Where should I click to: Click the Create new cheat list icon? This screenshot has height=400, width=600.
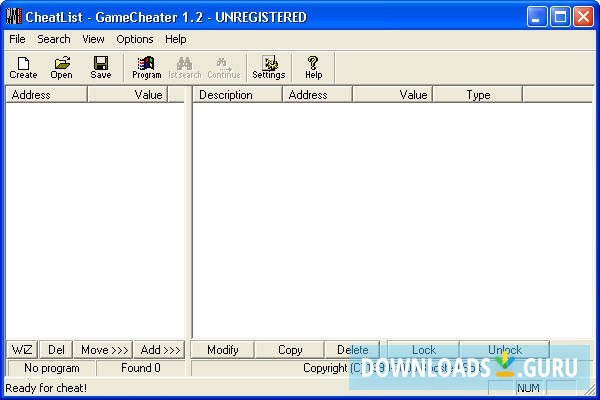coord(23,68)
